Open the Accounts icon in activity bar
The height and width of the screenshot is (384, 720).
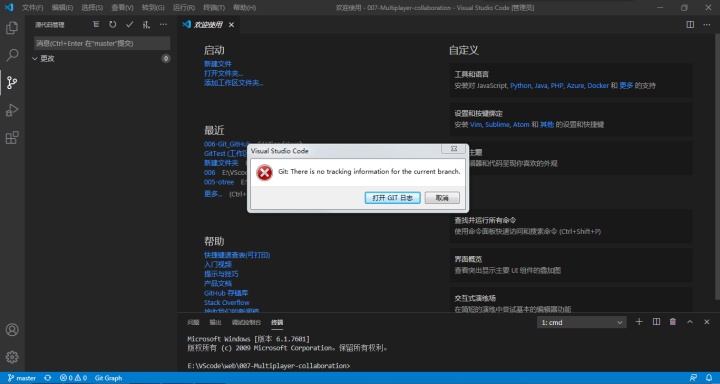(12, 329)
